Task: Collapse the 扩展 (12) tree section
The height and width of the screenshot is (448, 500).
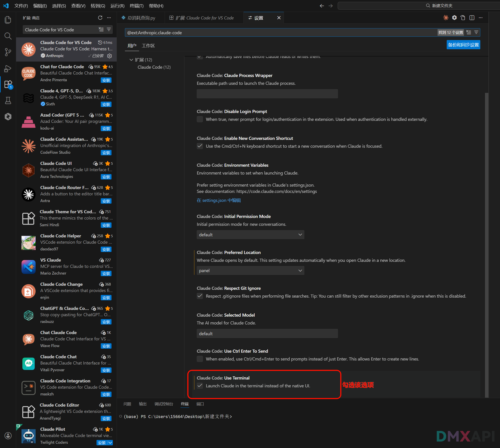Action: point(131,60)
